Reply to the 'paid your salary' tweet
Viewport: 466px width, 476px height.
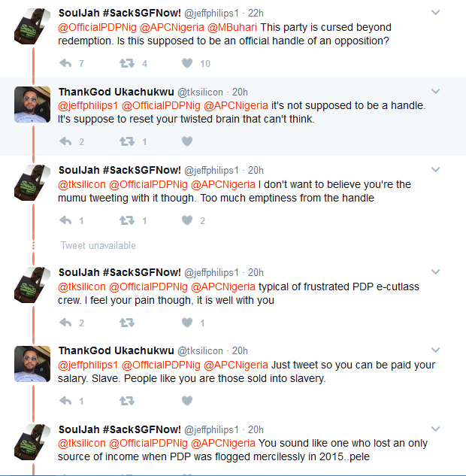pos(65,401)
